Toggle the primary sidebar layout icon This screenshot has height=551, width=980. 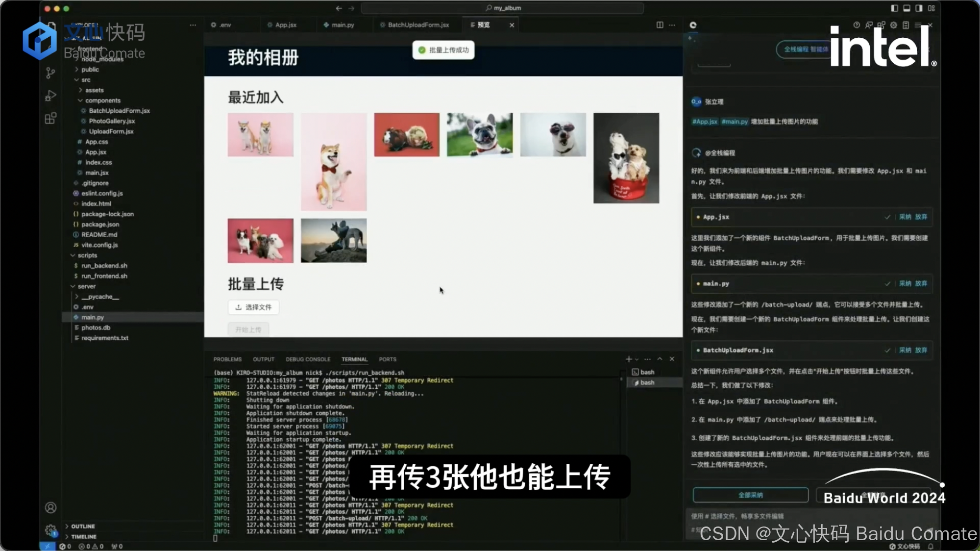(894, 8)
